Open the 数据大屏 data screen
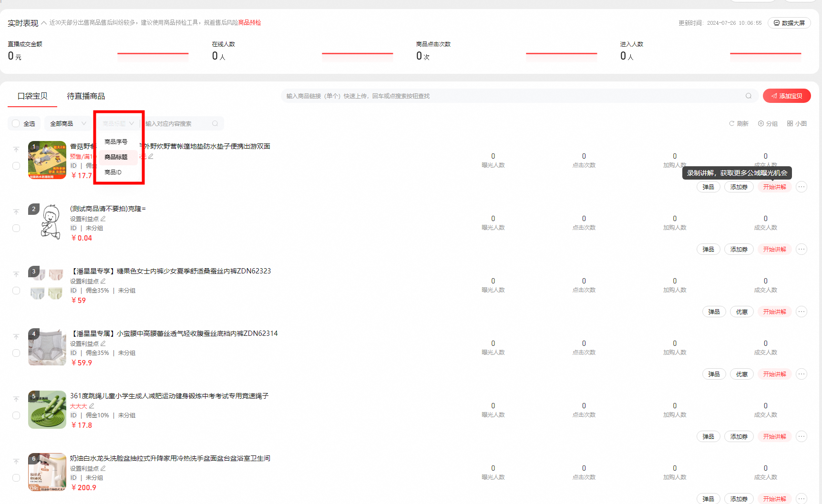The image size is (822, 504). [789, 23]
